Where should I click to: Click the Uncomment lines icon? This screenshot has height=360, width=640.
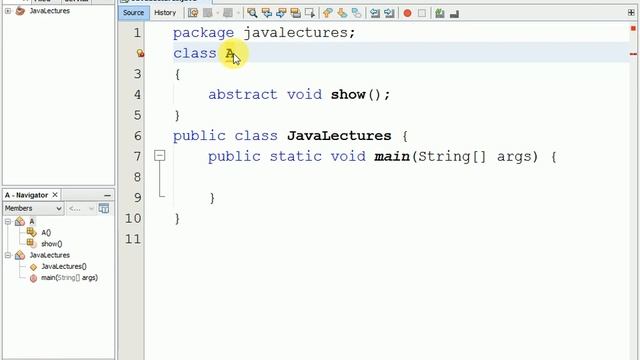pos(454,14)
